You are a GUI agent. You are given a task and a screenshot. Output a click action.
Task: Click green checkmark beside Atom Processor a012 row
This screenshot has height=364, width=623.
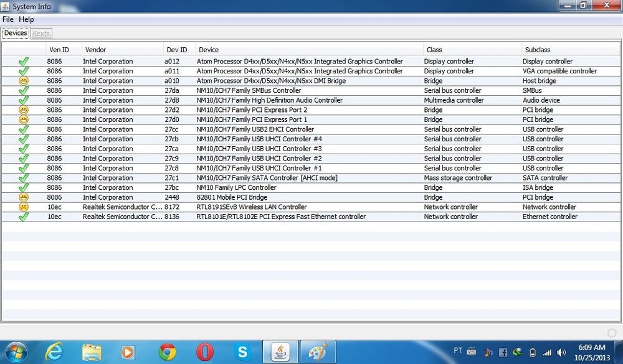(x=24, y=62)
